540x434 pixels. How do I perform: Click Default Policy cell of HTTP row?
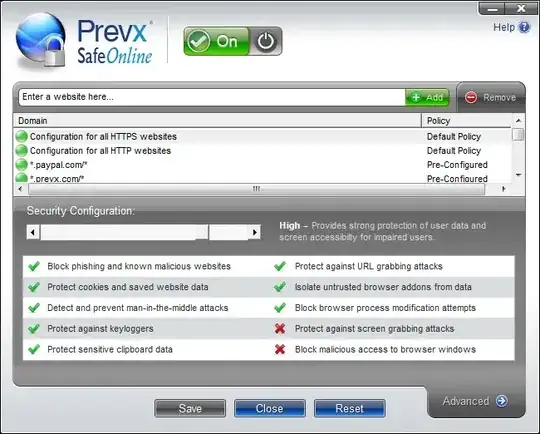point(454,151)
